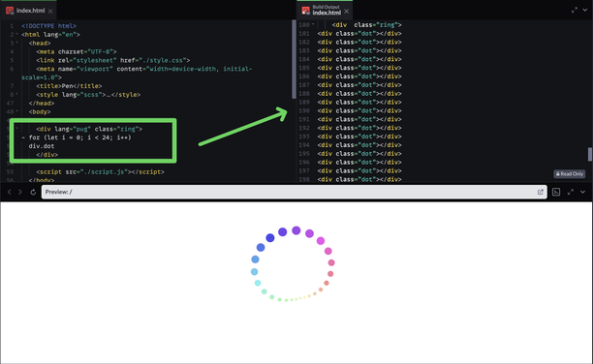Screen dimensions: 593x364
Task: Click the script src="./script.js" line
Action: coord(100,171)
